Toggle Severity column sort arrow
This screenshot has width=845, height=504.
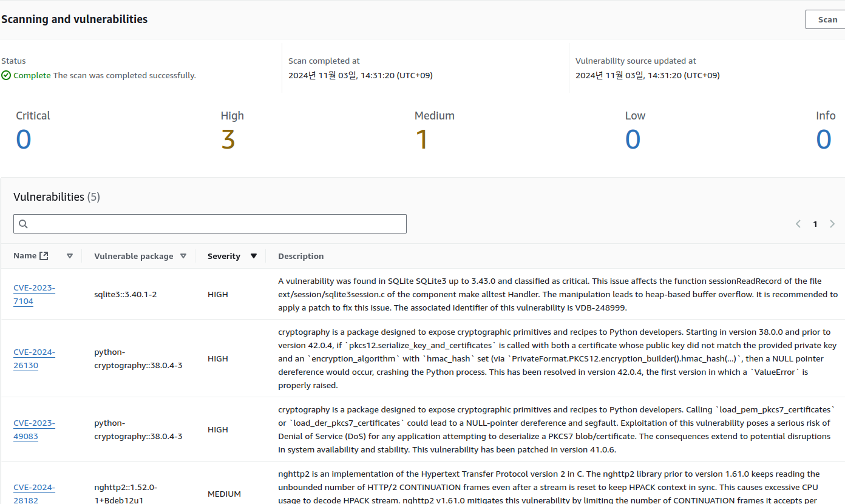[254, 256]
